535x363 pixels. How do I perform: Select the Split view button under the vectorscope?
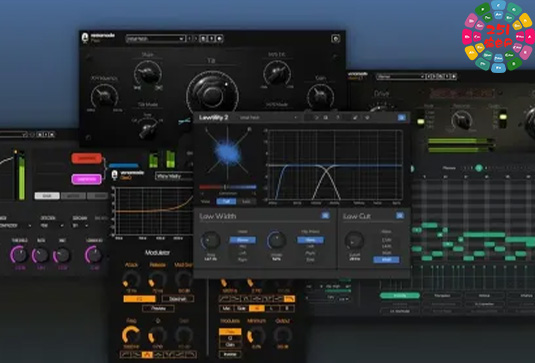246,201
